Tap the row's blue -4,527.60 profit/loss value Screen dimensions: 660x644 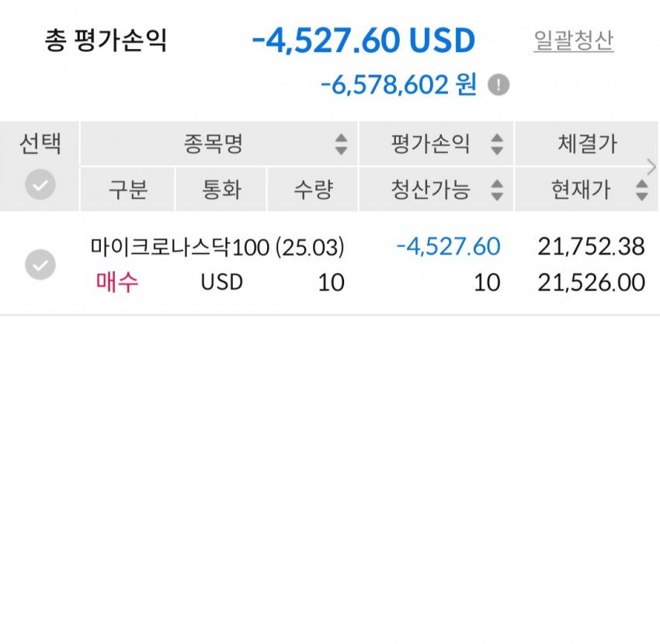tap(448, 247)
